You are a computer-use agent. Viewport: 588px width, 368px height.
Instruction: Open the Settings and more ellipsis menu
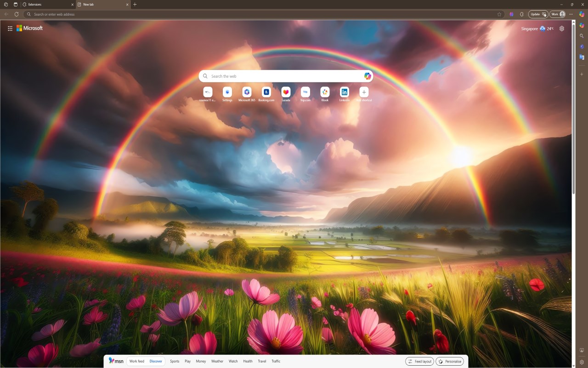point(571,14)
